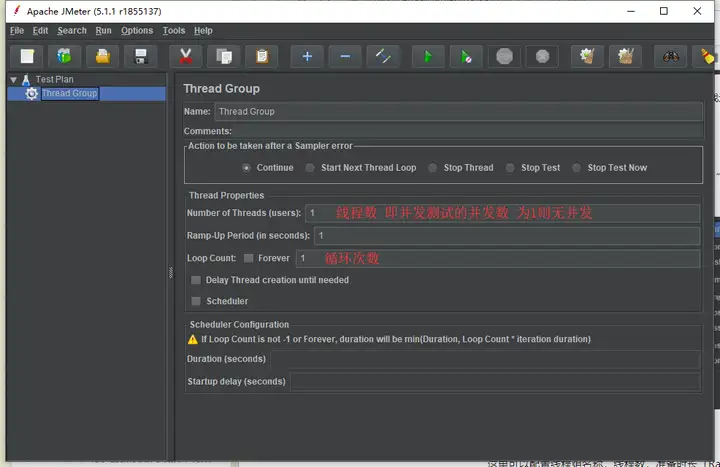Click the Stop test icon
This screenshot has width=720, height=467.
(x=504, y=56)
